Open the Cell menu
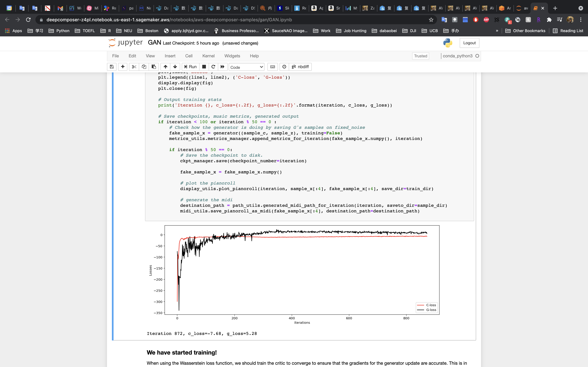 tap(189, 56)
